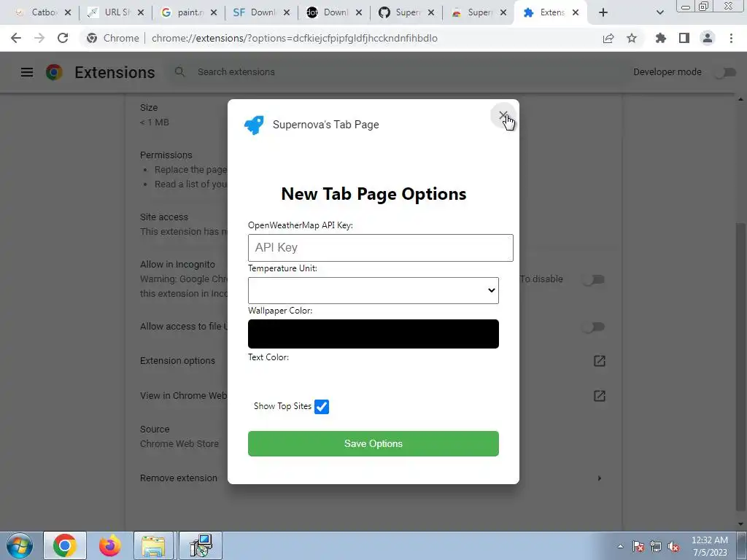747x560 pixels.
Task: Launch Firefox from the taskbar
Action: 110,545
